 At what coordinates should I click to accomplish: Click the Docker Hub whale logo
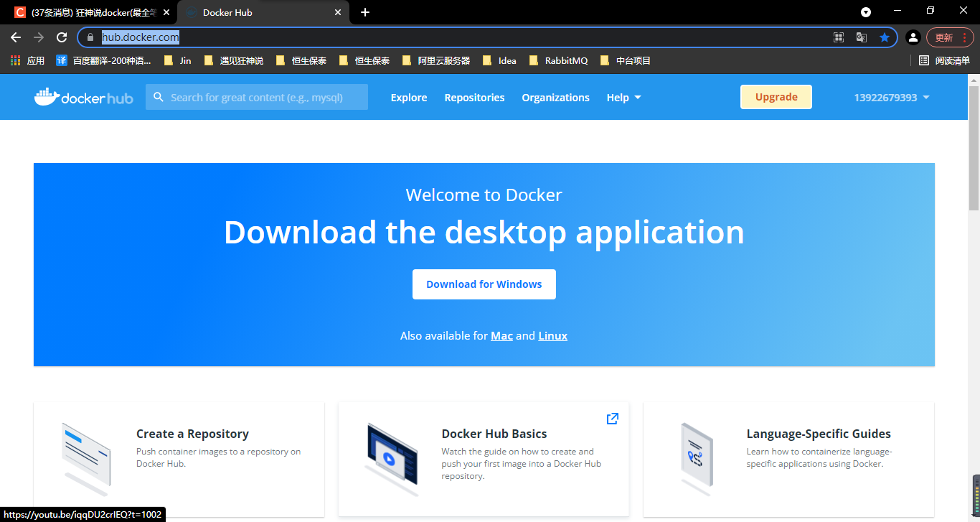click(83, 97)
